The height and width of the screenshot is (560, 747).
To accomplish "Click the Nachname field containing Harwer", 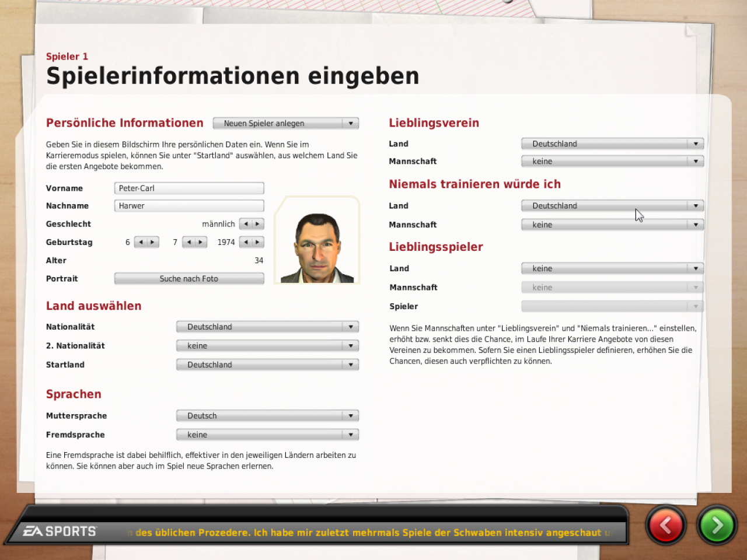I will [189, 205].
